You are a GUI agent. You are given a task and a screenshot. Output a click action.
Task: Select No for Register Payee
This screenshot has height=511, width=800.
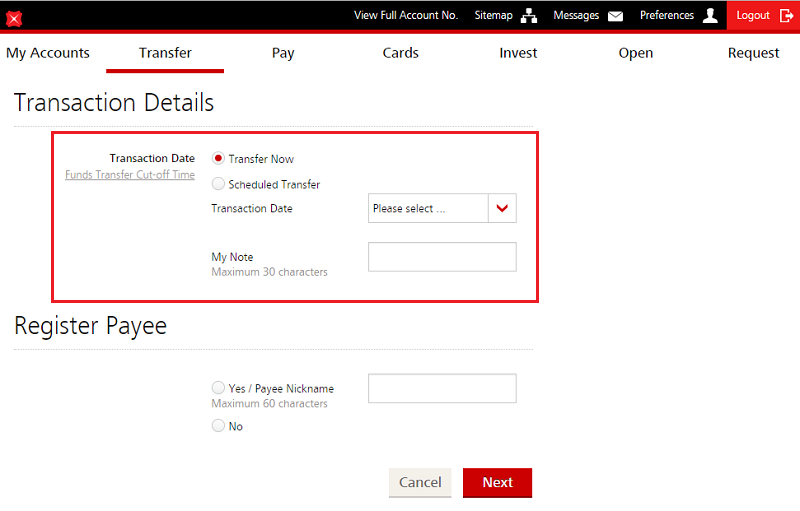point(218,426)
